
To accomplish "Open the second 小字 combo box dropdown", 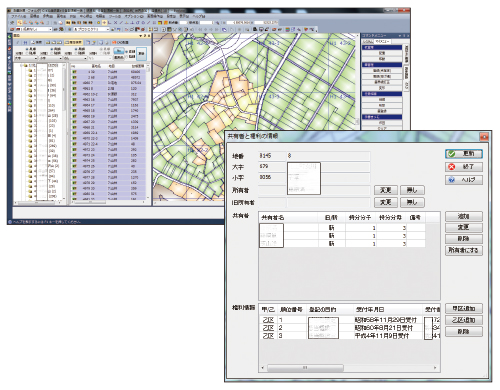I will 50,58.
